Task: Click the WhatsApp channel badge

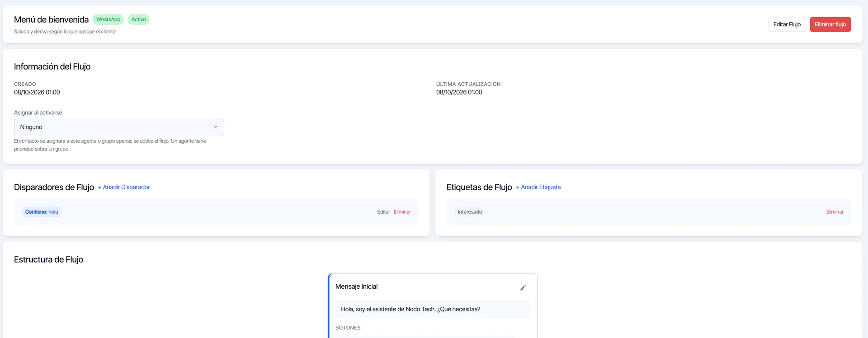Action: (x=108, y=19)
